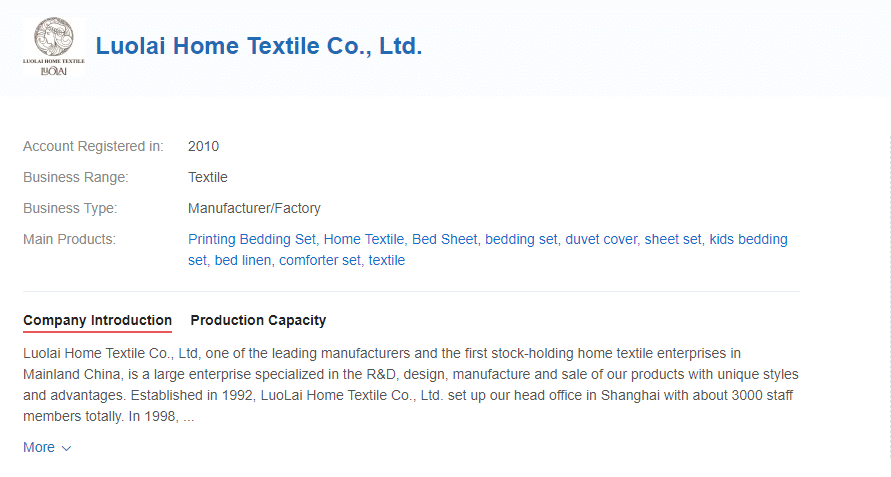This screenshot has width=891, height=477.
Task: Open the bed linen link
Action: point(244,260)
